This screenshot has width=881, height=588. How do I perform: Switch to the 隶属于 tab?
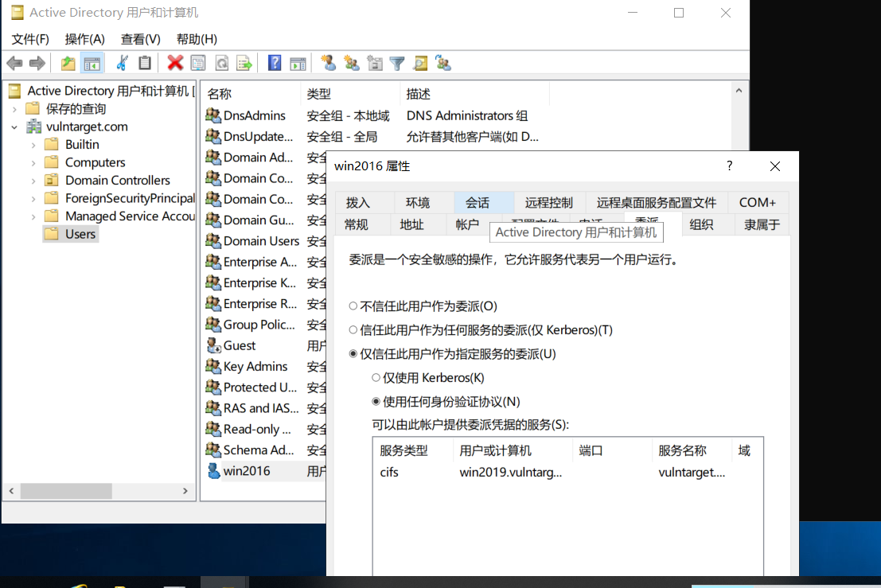click(762, 224)
